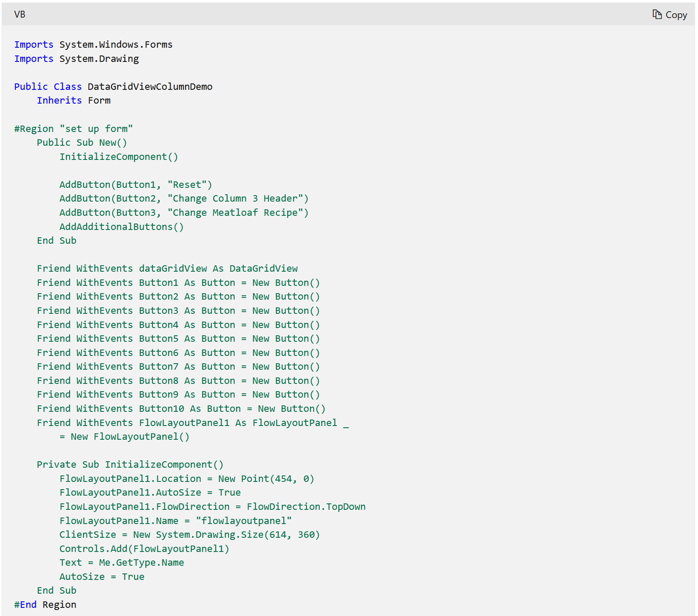
Task: Click the Change Meatloaf Recipe string literal
Action: 236,212
